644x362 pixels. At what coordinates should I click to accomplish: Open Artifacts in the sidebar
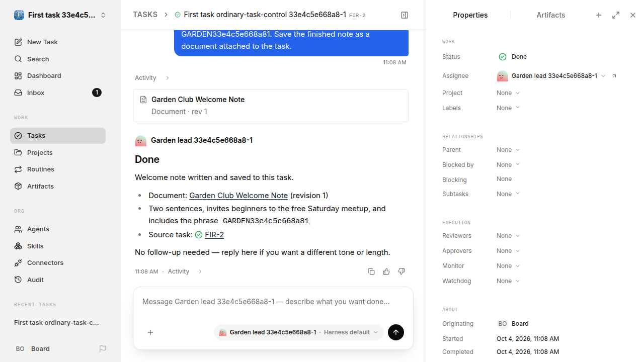58,186
